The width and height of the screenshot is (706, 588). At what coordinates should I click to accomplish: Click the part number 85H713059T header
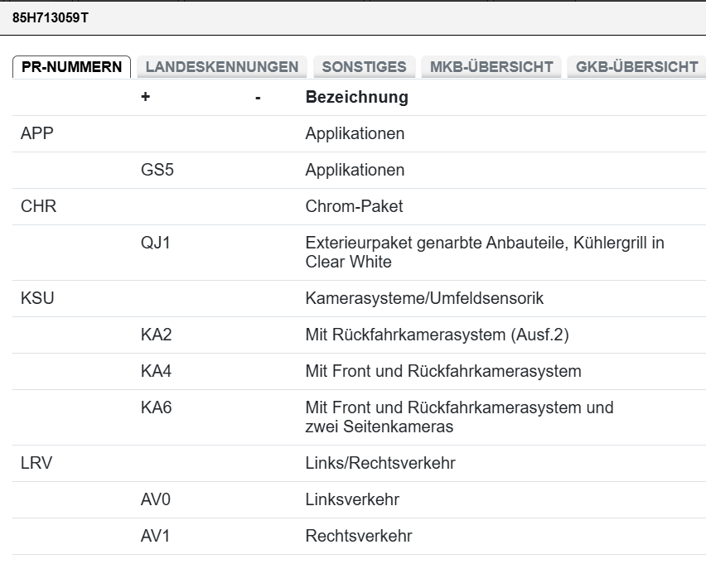click(x=51, y=18)
